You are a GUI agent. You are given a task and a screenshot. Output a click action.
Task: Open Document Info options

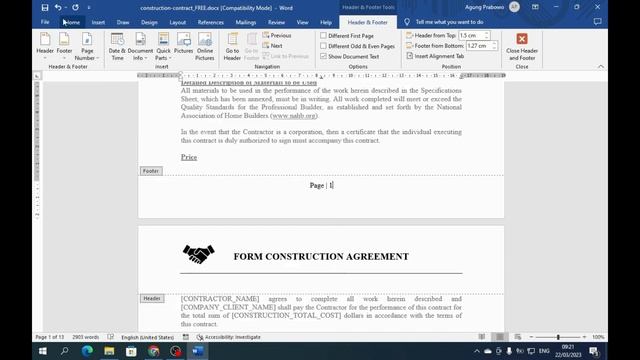tap(140, 47)
